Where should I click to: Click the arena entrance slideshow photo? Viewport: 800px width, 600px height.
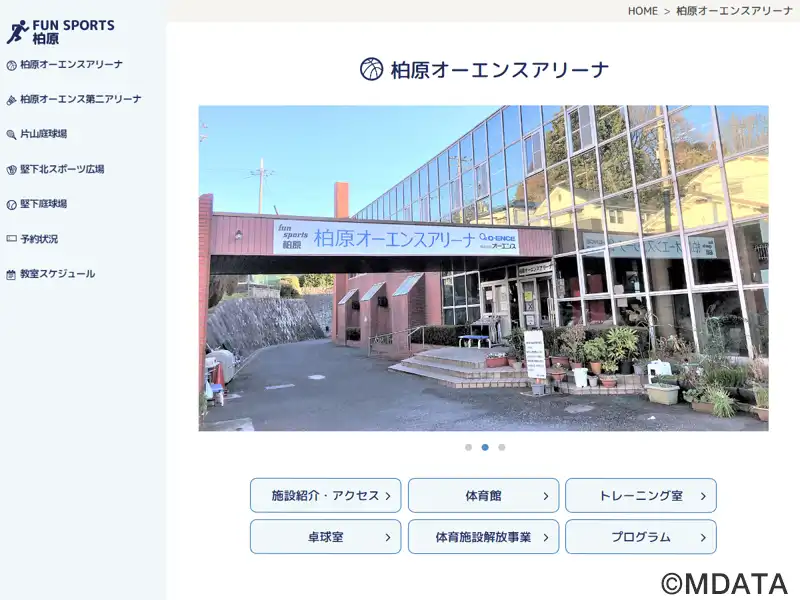[x=483, y=268]
